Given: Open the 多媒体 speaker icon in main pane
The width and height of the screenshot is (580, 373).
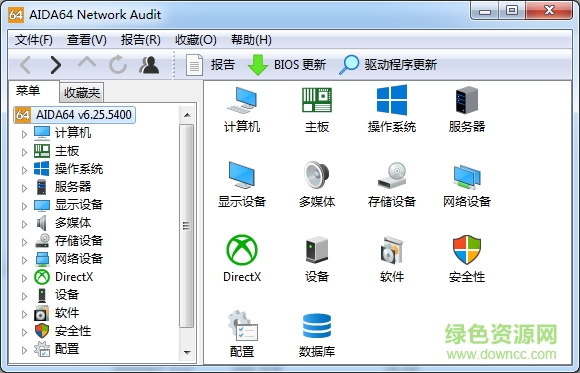Looking at the screenshot, I should pos(317,175).
